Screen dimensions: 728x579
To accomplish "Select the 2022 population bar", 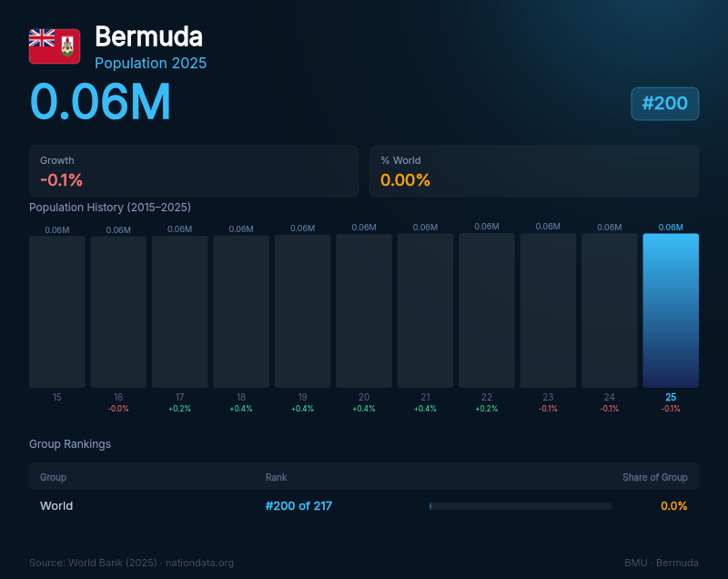I will pyautogui.click(x=487, y=310).
